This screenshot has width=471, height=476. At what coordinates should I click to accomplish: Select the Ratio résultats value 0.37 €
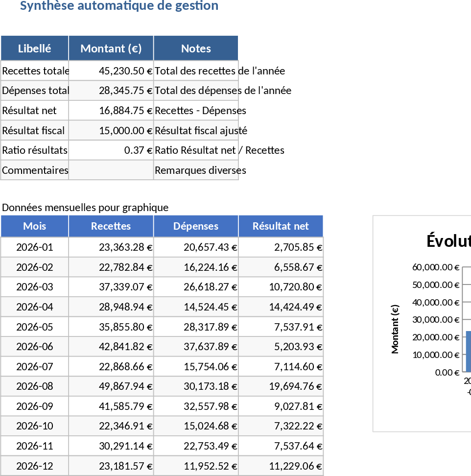pyautogui.click(x=111, y=150)
